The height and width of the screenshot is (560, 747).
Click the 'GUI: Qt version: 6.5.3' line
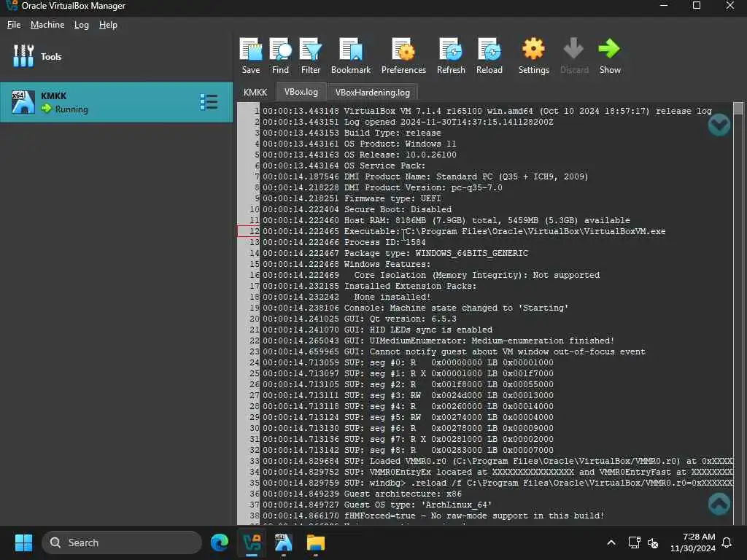[x=359, y=319]
